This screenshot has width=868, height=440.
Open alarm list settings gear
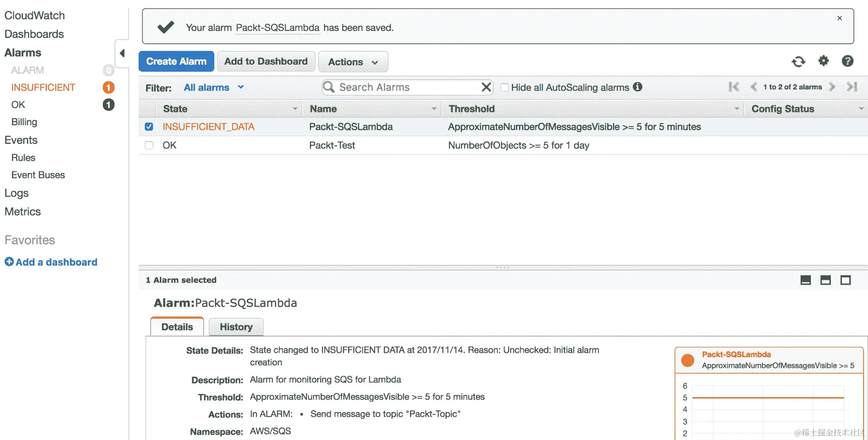pos(823,61)
